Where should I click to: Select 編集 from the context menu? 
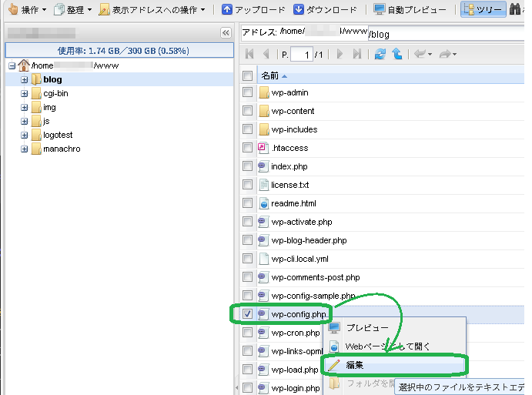[355, 364]
